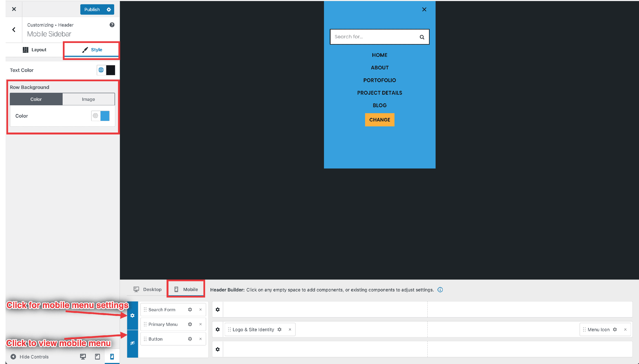Click the Header Builder info icon
639x364 pixels.
coord(440,290)
